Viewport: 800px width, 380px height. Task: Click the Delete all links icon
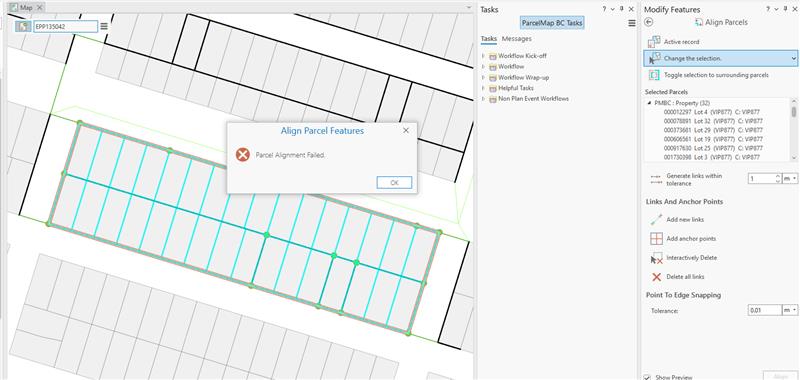657,277
